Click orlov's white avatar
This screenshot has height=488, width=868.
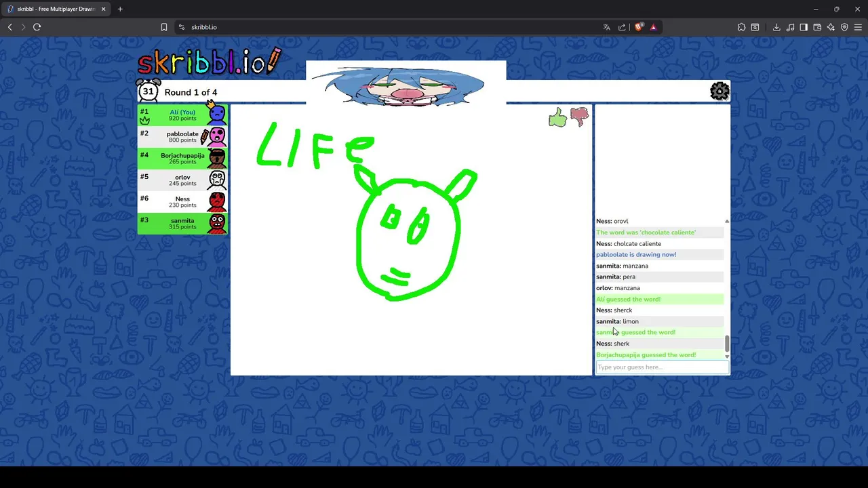pos(217,180)
